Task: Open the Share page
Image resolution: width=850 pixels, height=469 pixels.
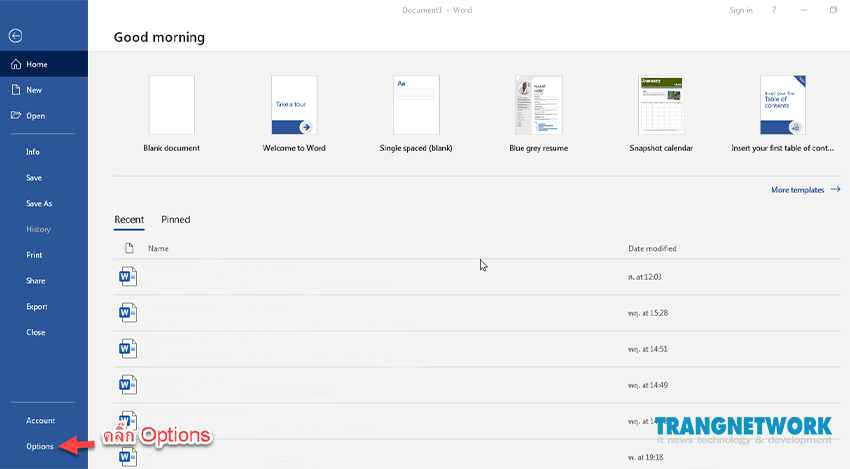Action: click(35, 281)
